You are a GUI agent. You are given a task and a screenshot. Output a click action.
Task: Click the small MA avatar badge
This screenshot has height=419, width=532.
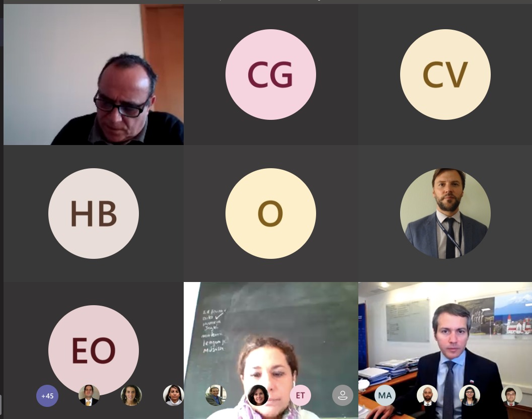[385, 395]
